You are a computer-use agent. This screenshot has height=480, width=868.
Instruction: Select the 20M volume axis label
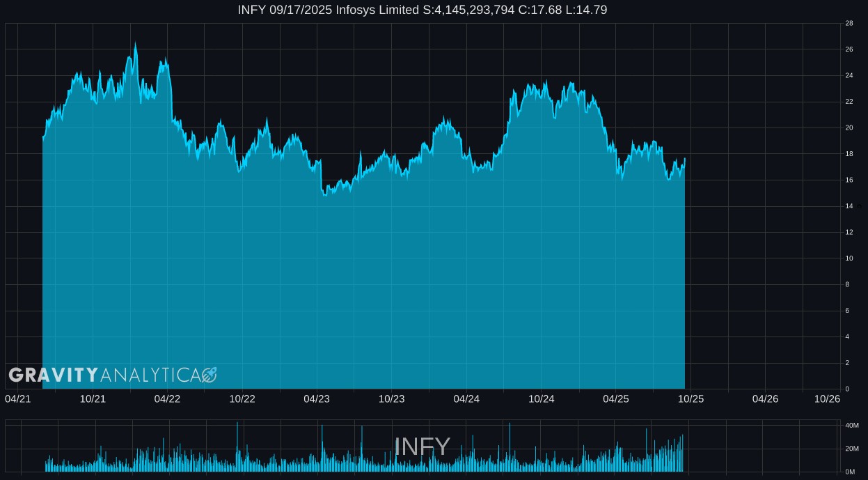pos(852,449)
